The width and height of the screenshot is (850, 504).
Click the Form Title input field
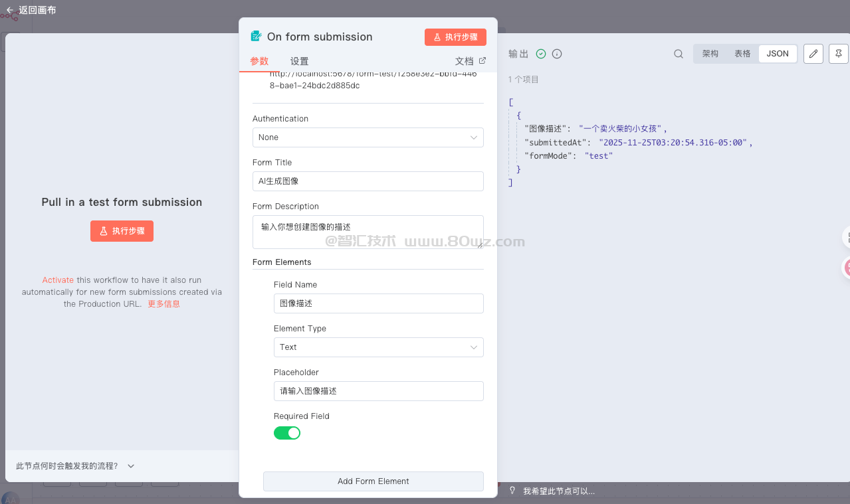click(368, 181)
